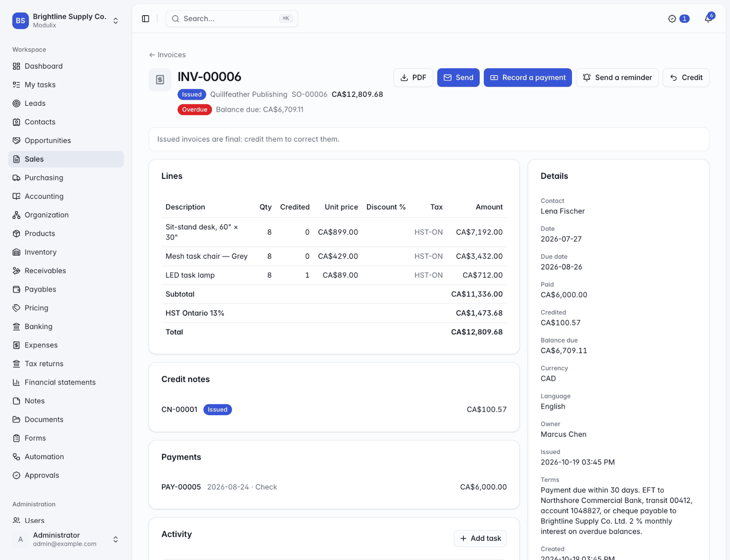Click the Products box icon
This screenshot has width=730, height=560.
[x=16, y=233]
